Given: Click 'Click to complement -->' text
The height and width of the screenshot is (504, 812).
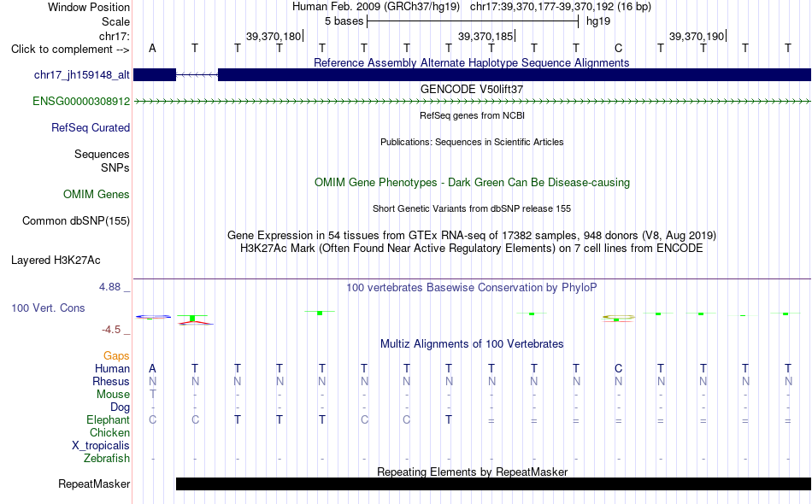Looking at the screenshot, I should point(70,50).
